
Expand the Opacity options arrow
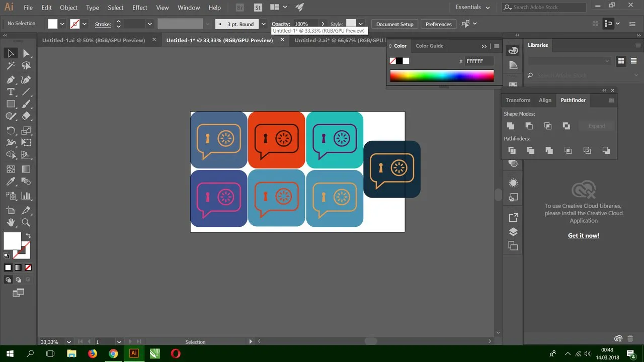coord(323,24)
